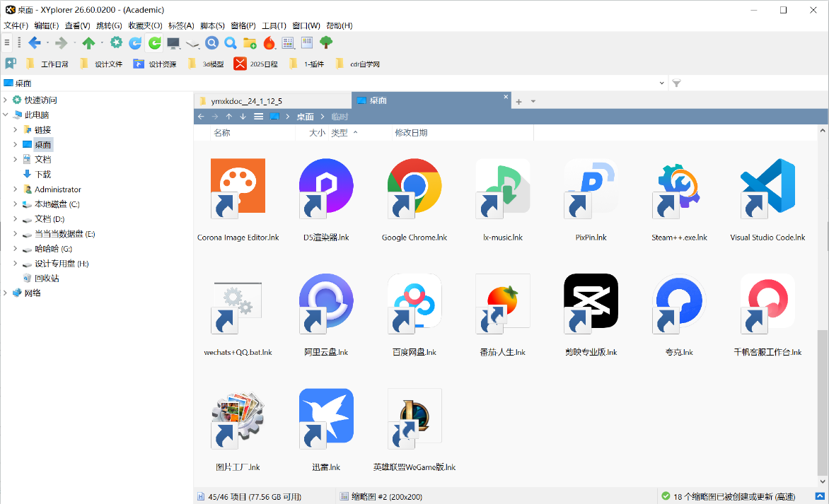The height and width of the screenshot is (504, 829).
Task: Click the teal gear badge toolbar icon
Action: [x=116, y=43]
